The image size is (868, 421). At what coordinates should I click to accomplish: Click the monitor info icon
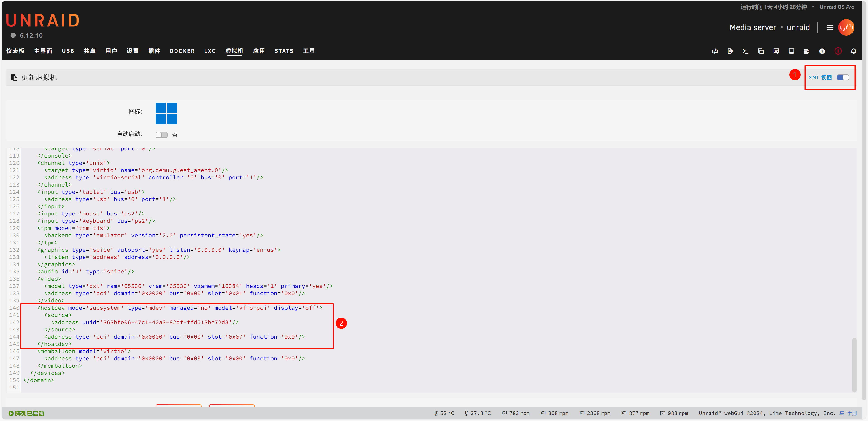[791, 51]
